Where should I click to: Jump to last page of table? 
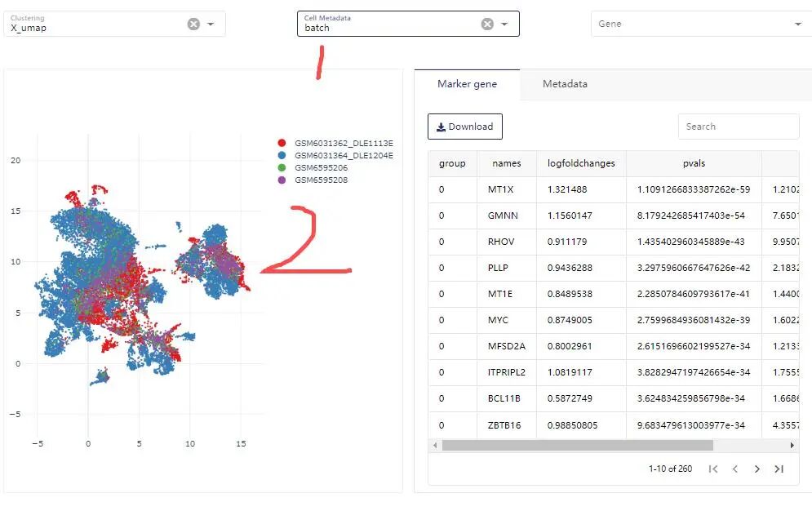click(779, 469)
